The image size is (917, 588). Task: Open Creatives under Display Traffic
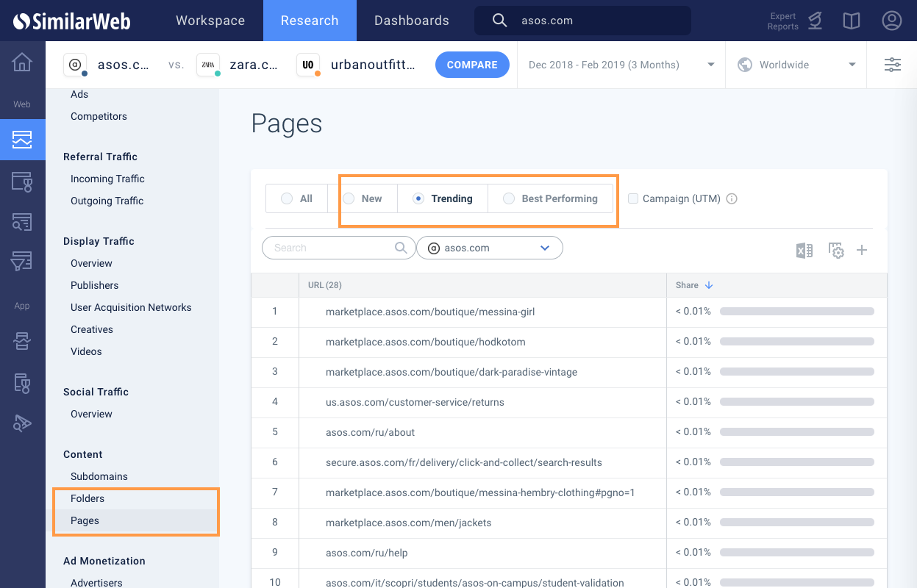(92, 329)
